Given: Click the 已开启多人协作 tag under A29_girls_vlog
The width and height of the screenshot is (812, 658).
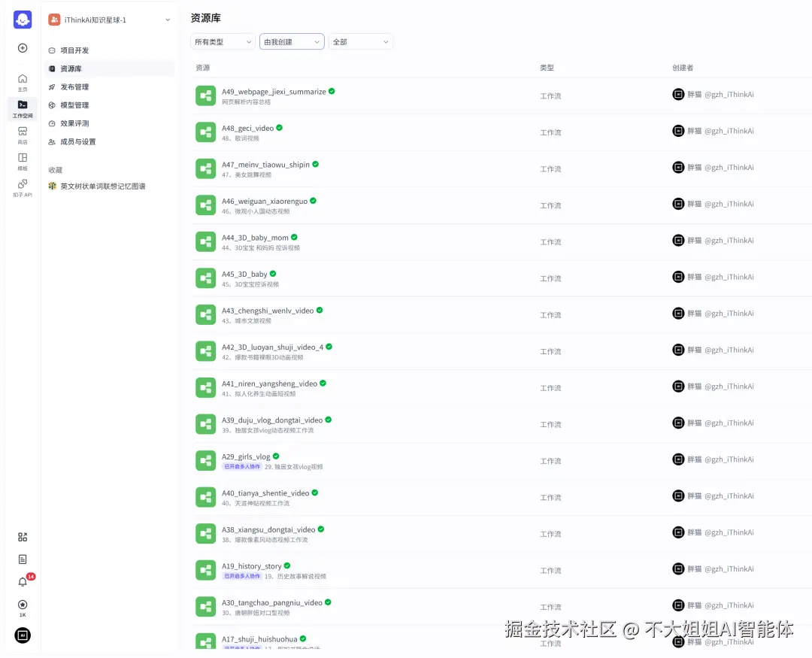Looking at the screenshot, I should 242,467.
